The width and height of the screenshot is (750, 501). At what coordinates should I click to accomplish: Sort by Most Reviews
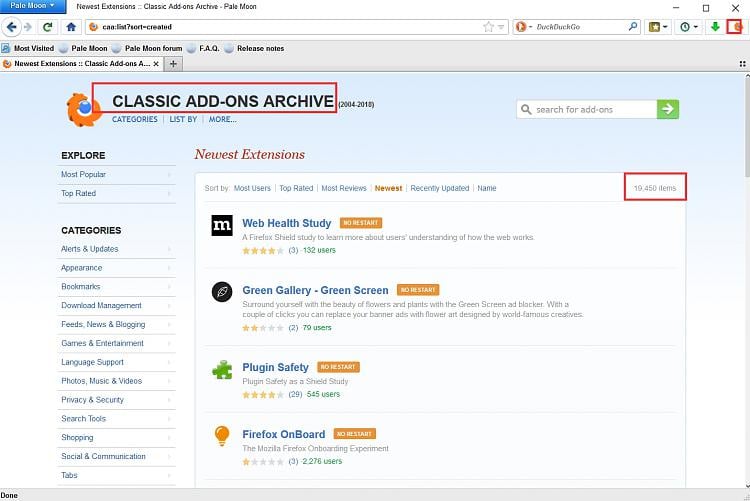pos(344,188)
